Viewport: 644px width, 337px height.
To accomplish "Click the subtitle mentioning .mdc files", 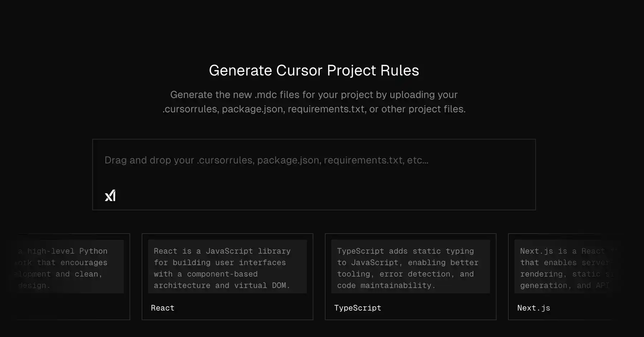I will click(x=314, y=94).
